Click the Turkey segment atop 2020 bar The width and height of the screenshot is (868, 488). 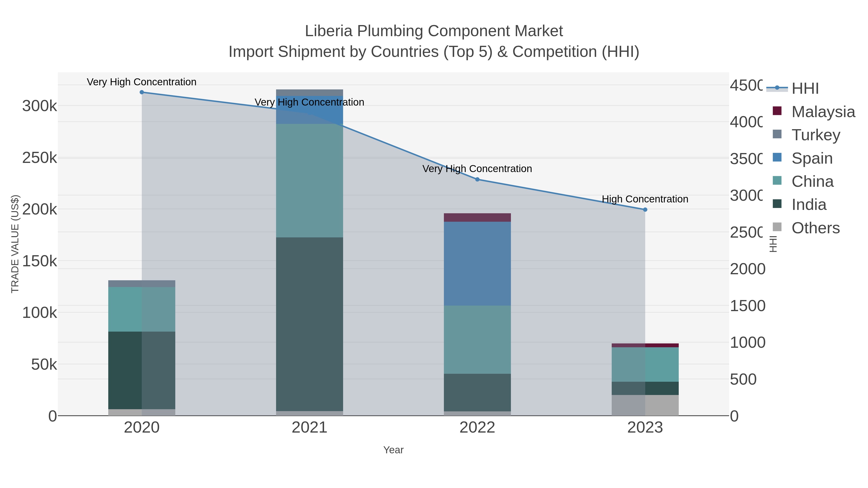(142, 284)
